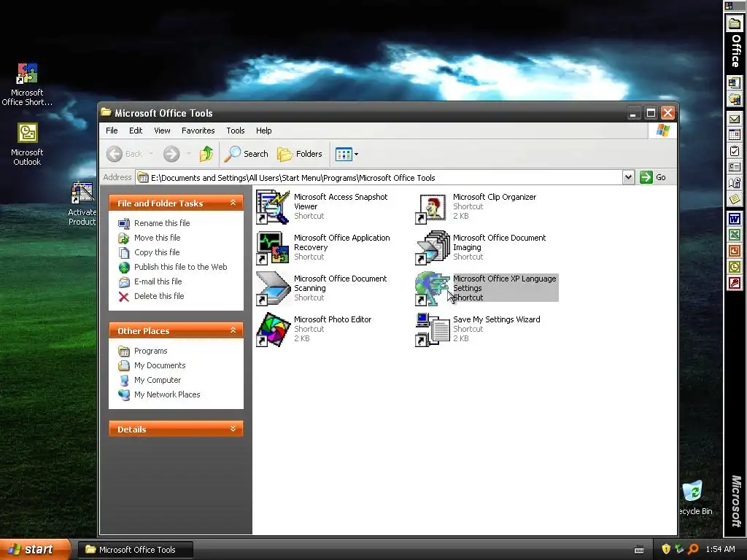The width and height of the screenshot is (747, 560).
Task: Click New Journal Entry icon on Office bar
Action: 734,183
